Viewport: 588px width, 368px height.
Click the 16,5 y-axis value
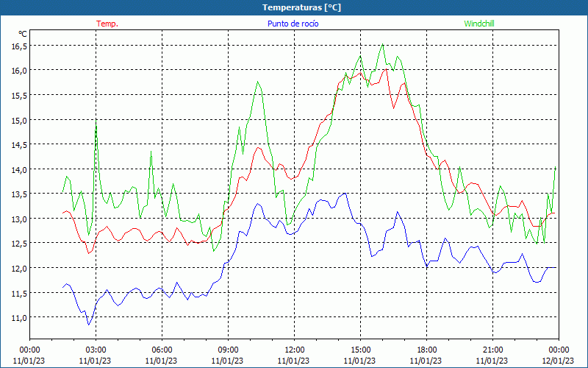[x=19, y=46]
